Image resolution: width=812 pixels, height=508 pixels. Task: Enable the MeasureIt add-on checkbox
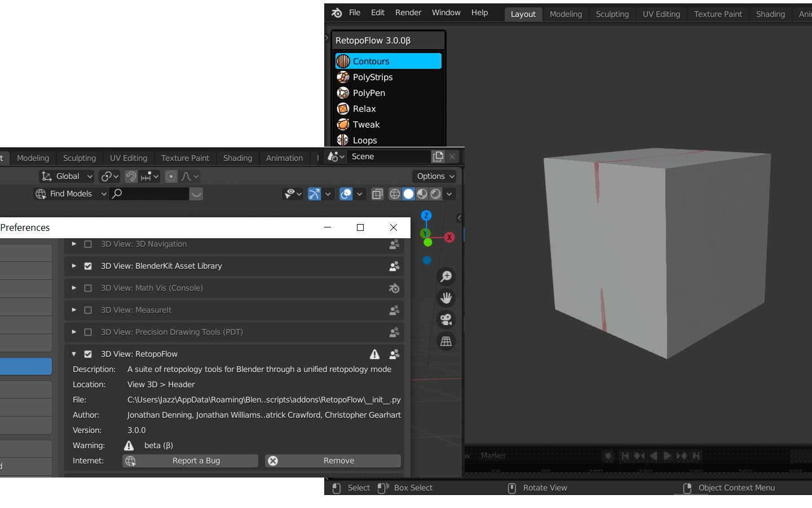pos(88,310)
